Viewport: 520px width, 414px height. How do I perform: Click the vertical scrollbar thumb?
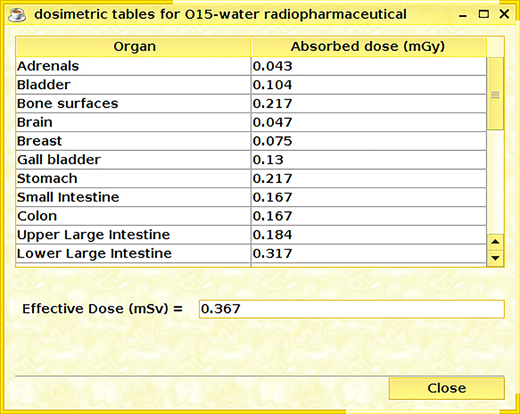495,94
